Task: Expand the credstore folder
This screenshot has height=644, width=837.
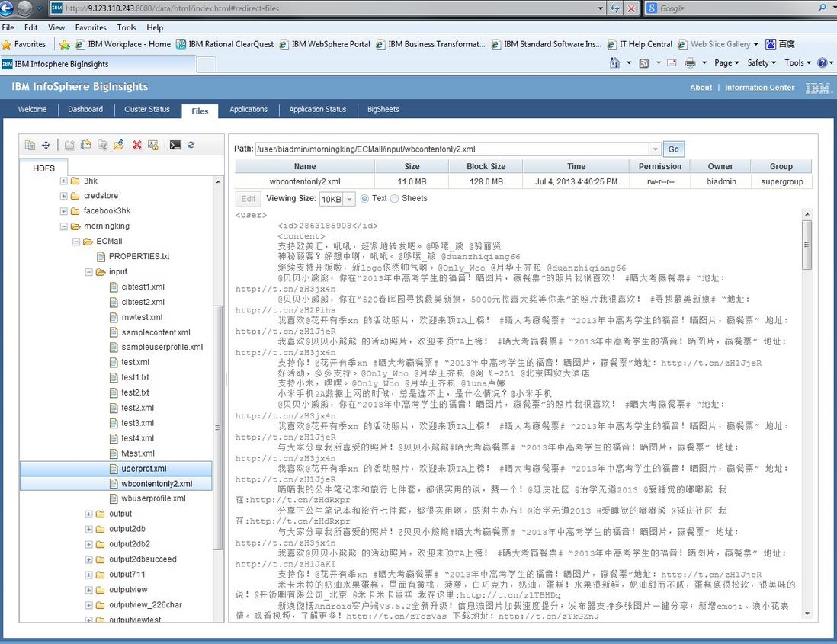Action: tap(63, 196)
